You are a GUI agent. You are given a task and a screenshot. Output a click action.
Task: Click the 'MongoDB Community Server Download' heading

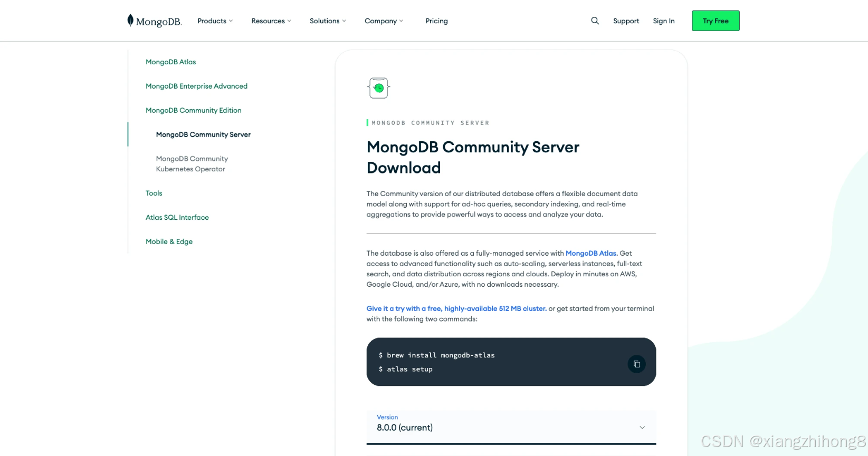point(473,157)
